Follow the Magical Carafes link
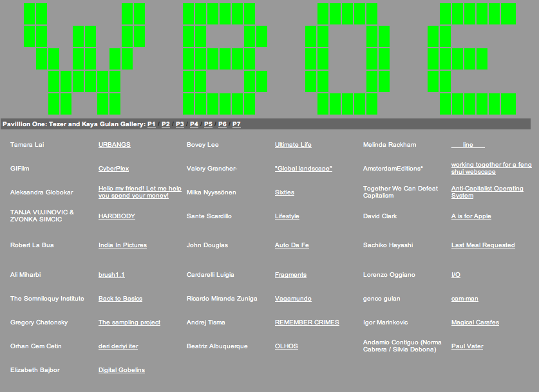Viewport: 539px width, 392px height. click(475, 322)
